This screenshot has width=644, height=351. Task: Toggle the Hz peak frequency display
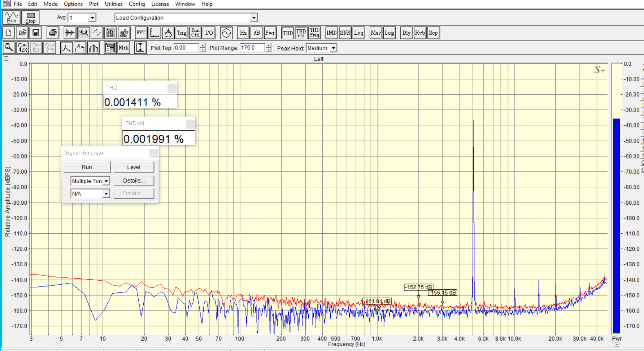[243, 33]
